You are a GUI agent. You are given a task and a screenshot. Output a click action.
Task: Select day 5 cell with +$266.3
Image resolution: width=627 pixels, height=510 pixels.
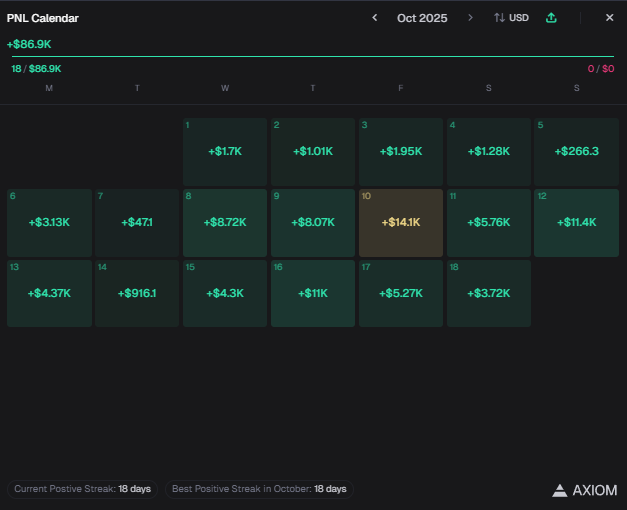576,152
